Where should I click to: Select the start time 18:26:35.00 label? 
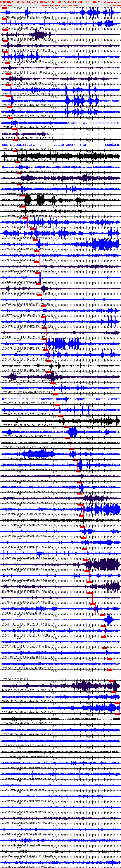pos(6,5)
